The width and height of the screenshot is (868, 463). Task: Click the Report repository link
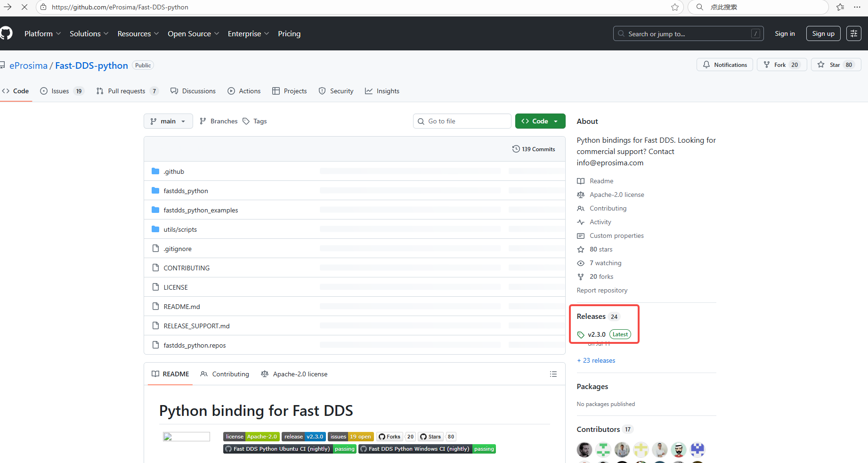pyautogui.click(x=602, y=290)
